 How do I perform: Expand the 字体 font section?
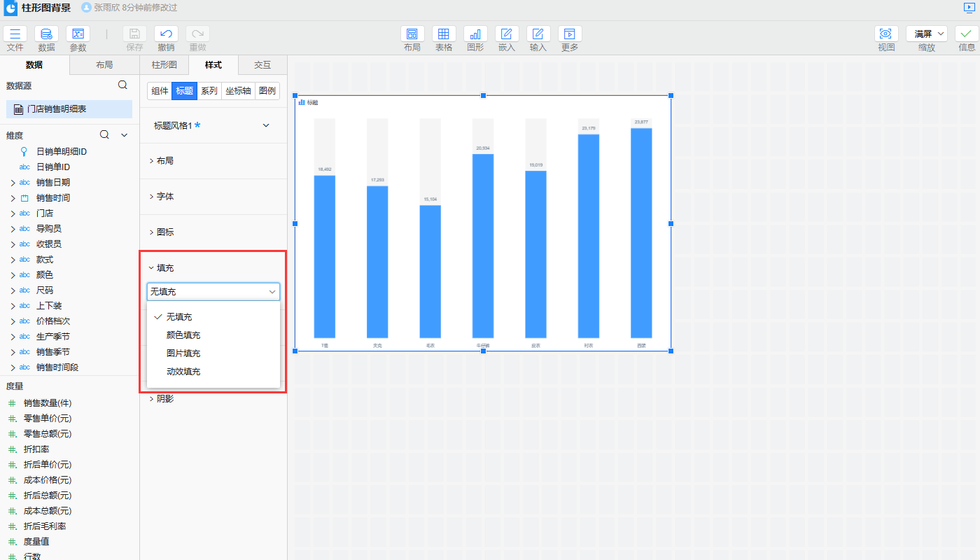click(165, 197)
